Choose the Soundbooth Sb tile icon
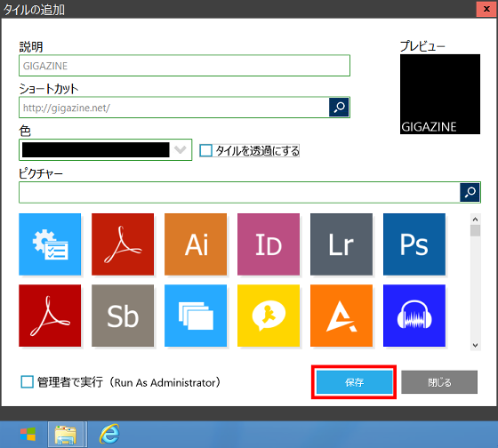Screen dimensions: 498x448 pos(123,316)
